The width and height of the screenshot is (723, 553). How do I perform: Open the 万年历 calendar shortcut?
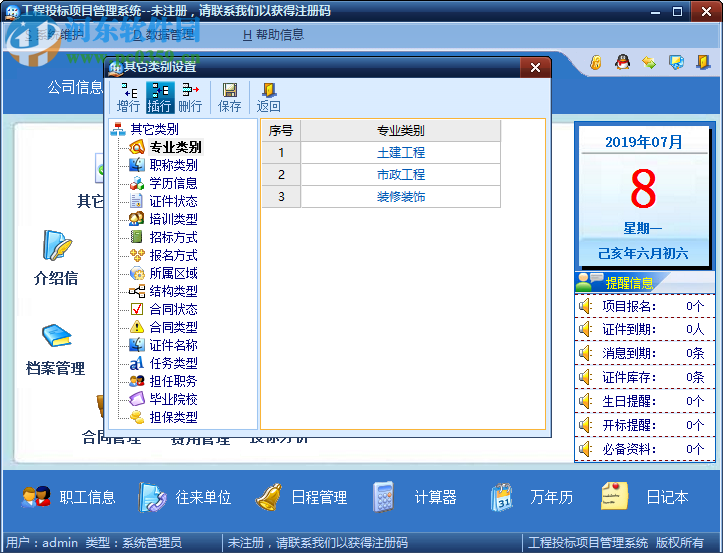point(532,497)
